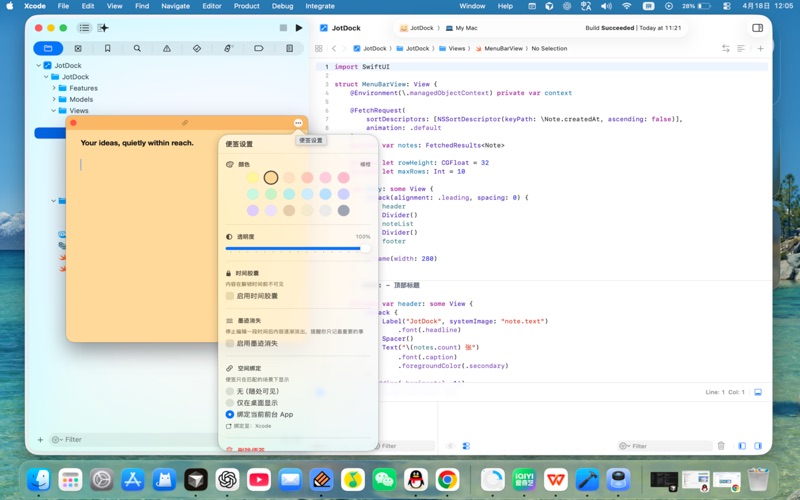Pick the dark gray note color swatch

[343, 210]
